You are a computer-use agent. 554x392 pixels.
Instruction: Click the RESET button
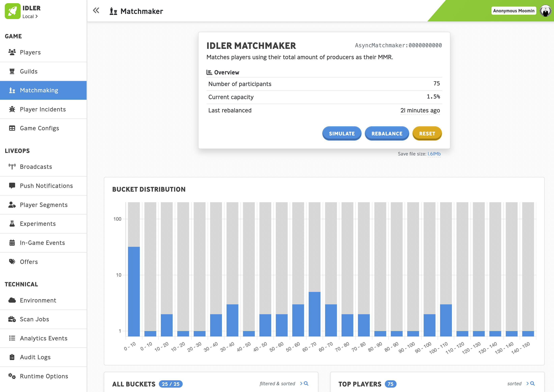[x=427, y=133]
